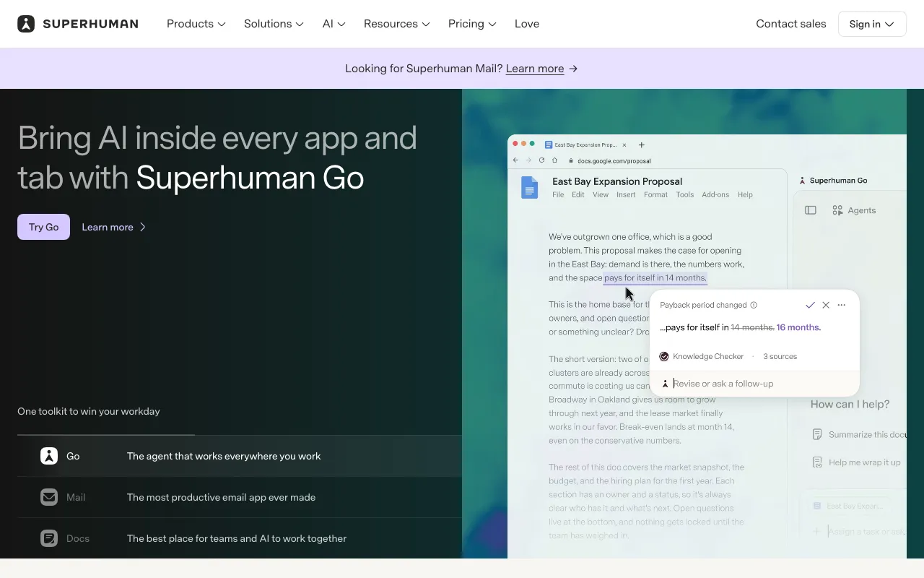The height and width of the screenshot is (578, 924).
Task: Select the Go icon in the toolkit list
Action: click(x=49, y=456)
